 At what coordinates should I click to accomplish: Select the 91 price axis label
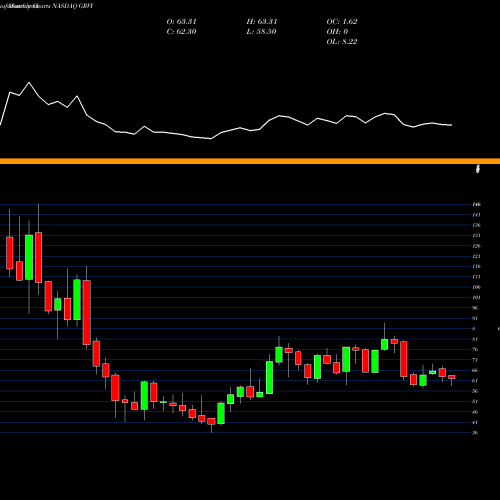[475, 318]
